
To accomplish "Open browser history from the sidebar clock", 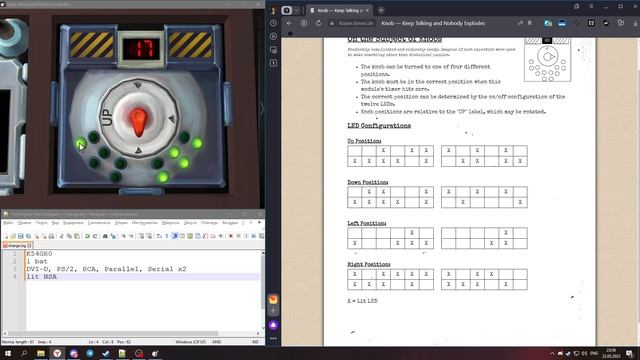I will tap(273, 23).
